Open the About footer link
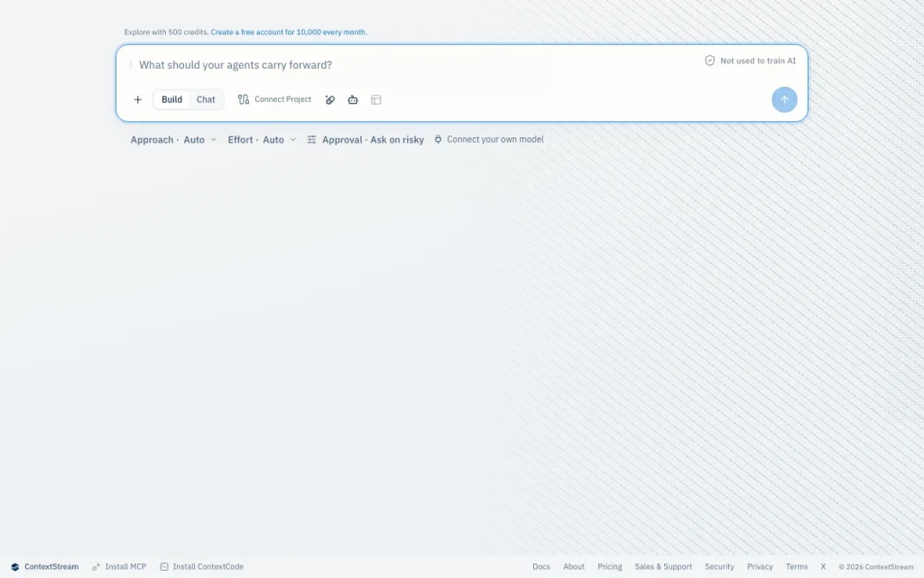 [574, 567]
